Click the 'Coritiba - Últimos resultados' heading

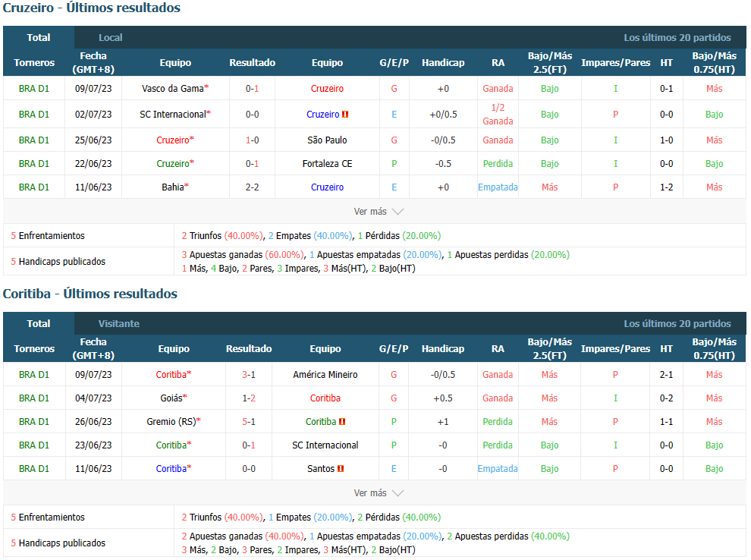(x=90, y=293)
